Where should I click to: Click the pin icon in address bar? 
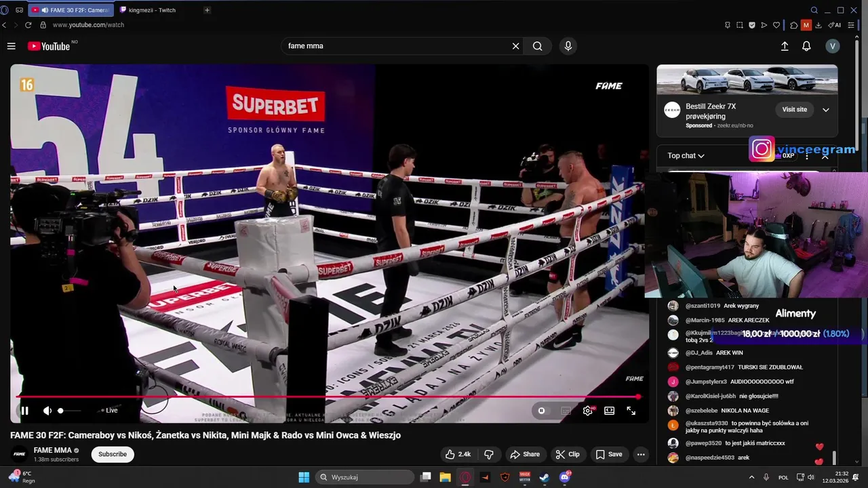click(x=728, y=25)
